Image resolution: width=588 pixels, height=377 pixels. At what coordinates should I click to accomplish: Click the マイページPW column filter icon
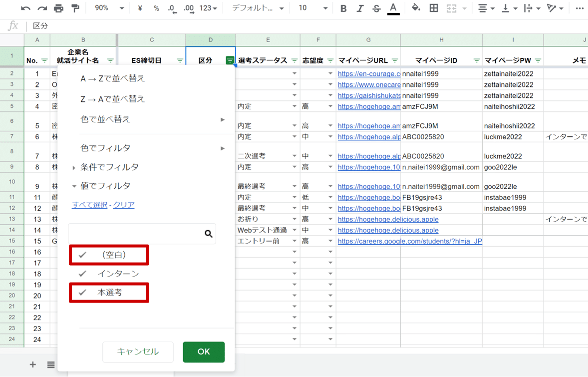coord(538,60)
